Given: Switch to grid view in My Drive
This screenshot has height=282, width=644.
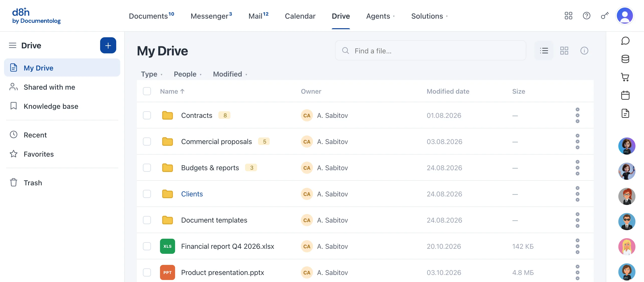Looking at the screenshot, I should point(564,51).
